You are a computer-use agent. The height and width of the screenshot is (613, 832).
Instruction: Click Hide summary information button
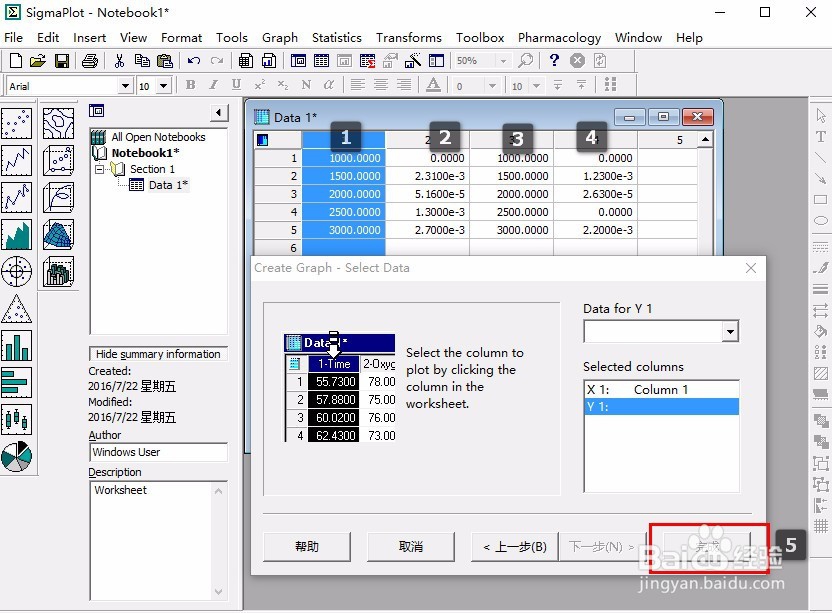(x=158, y=354)
